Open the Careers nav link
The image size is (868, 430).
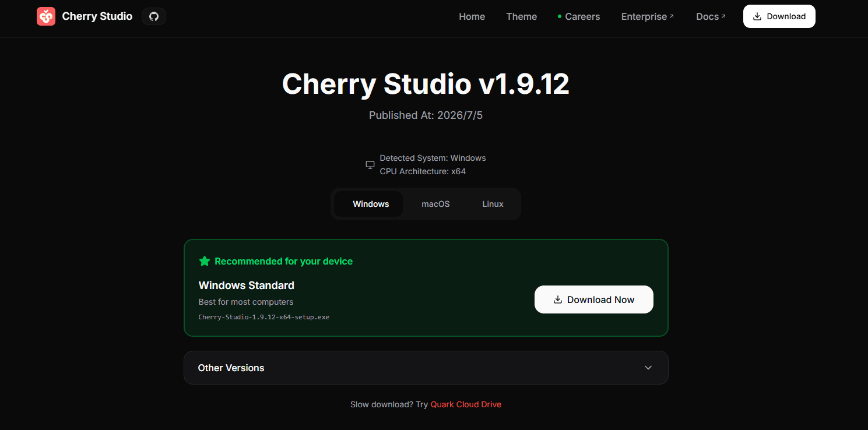pyautogui.click(x=579, y=16)
